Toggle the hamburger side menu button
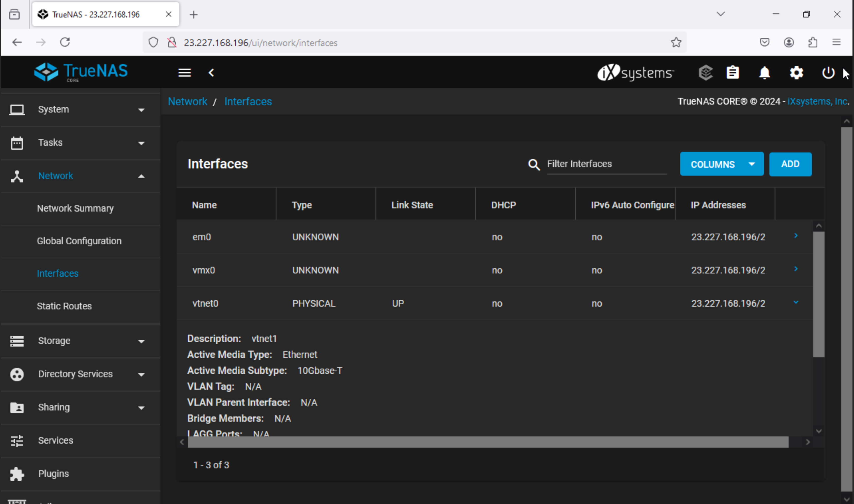 185,73
